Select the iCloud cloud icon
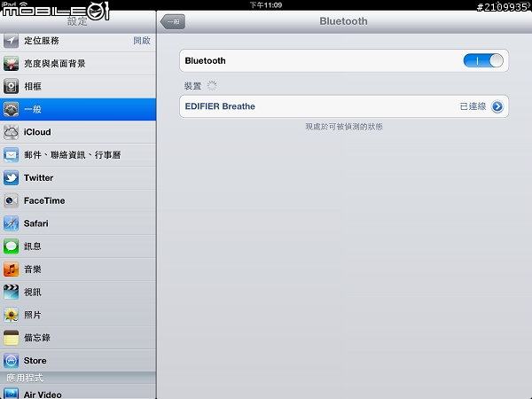 click(x=12, y=132)
